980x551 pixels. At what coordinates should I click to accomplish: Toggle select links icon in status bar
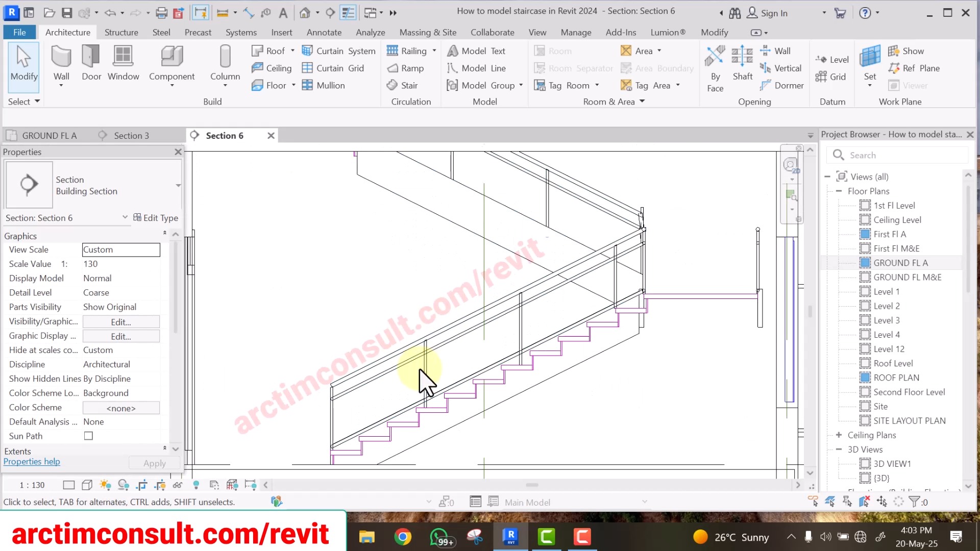[813, 502]
